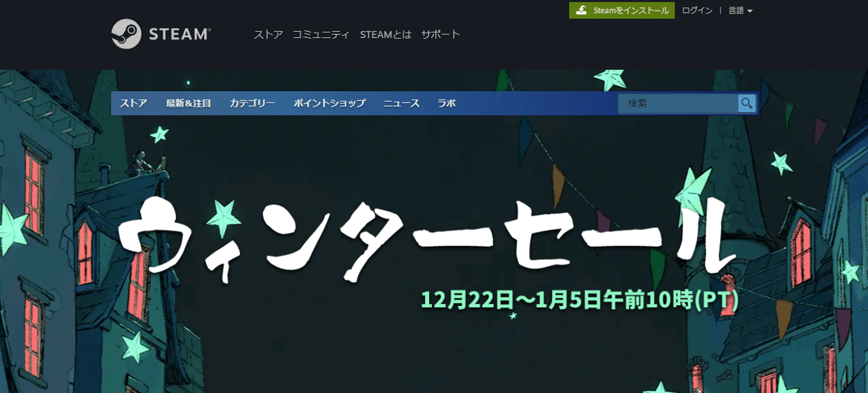This screenshot has width=868, height=393.
Task: Click the magnifying glass search icon
Action: pyautogui.click(x=747, y=103)
